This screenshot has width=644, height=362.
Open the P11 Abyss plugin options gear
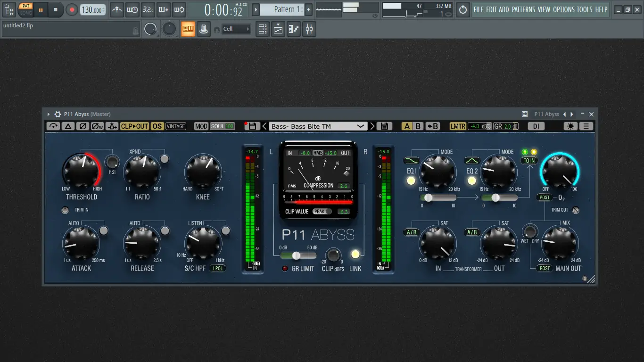click(x=58, y=114)
